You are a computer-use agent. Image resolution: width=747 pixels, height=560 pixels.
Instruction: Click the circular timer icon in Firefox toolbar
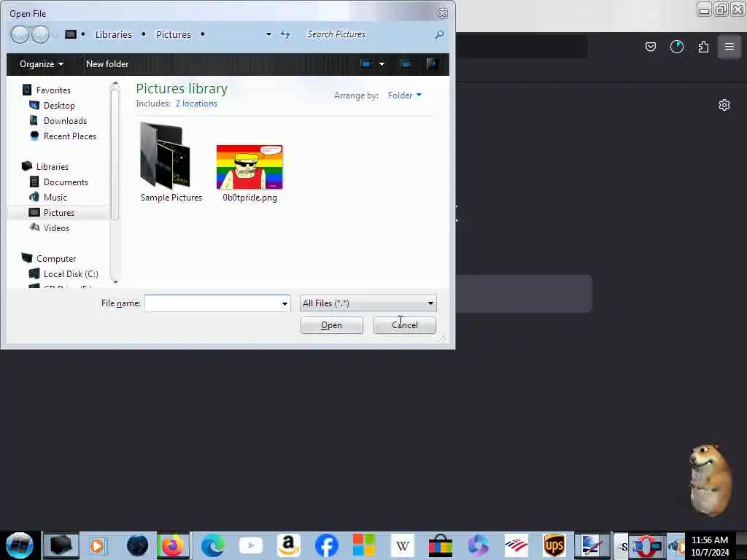(677, 47)
